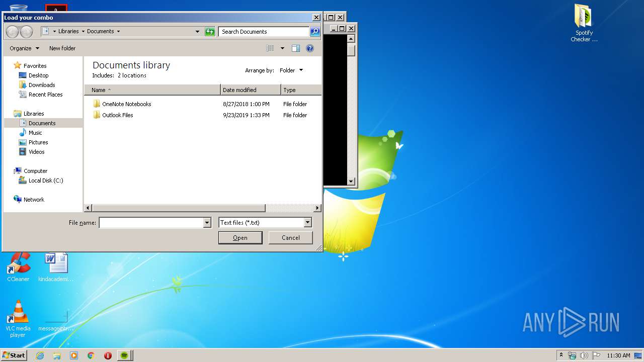Open the File name history dropdown
Screen dimensions: 644x362
207,223
